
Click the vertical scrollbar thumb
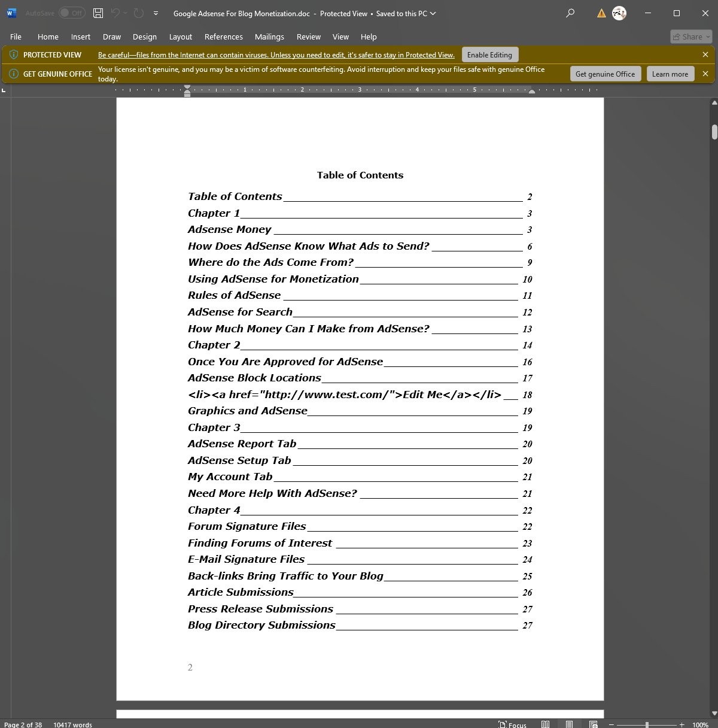tap(714, 132)
